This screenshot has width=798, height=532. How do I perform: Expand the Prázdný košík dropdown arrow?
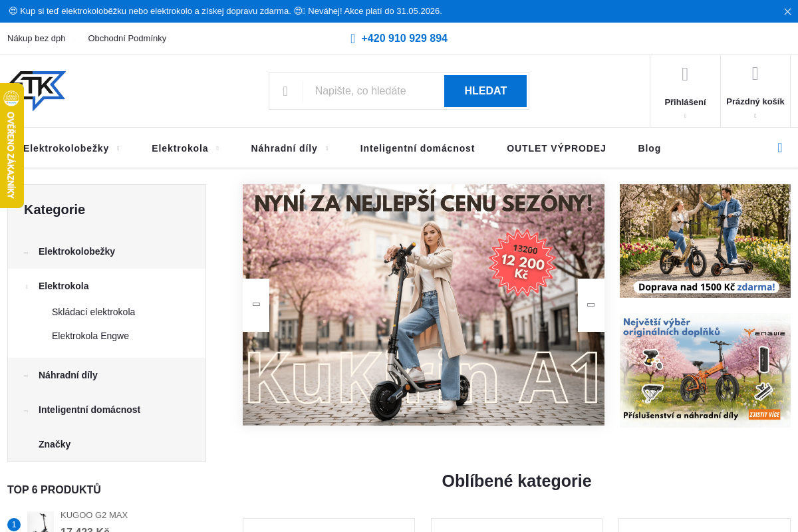click(x=755, y=116)
